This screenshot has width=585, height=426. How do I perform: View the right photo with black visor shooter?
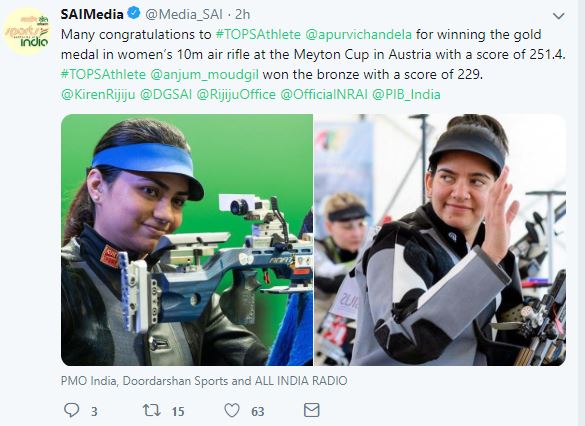click(x=440, y=239)
